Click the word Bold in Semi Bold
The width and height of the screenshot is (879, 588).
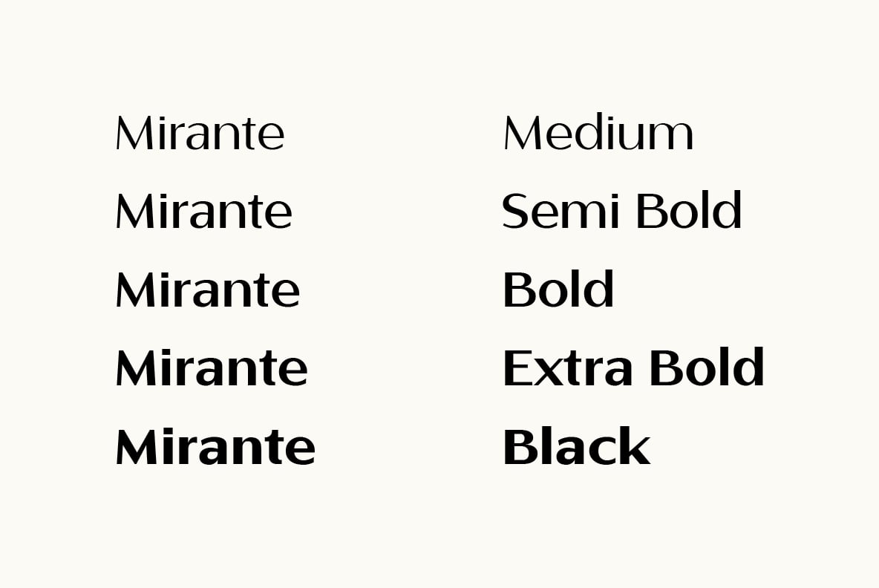tap(690, 210)
